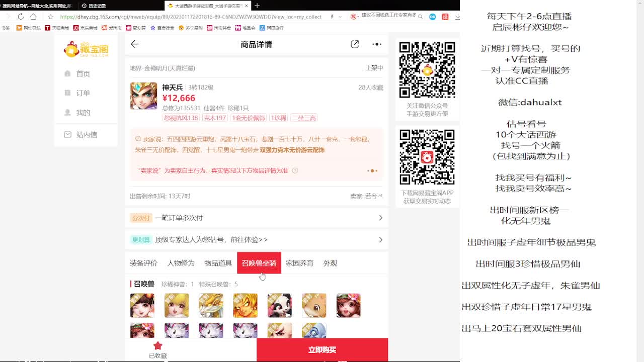
Task: Switch to the 装备评价 tab
Action: pos(143,263)
